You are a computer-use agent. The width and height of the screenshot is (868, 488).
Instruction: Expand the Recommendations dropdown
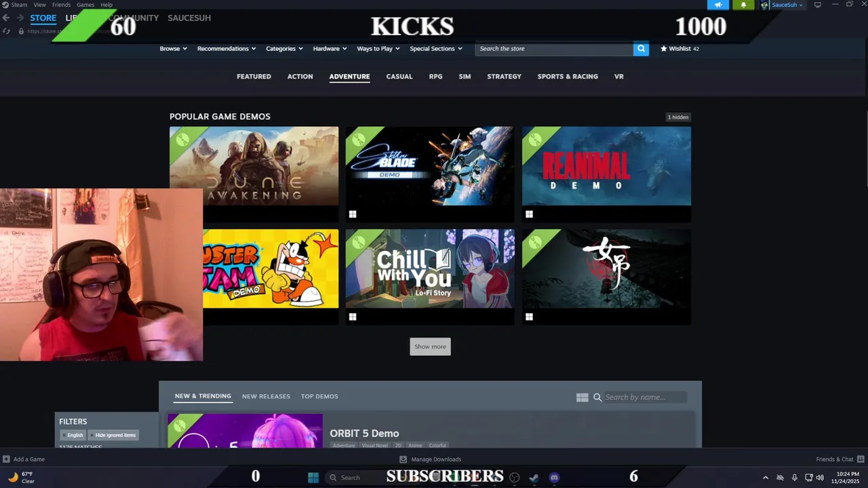click(x=226, y=49)
